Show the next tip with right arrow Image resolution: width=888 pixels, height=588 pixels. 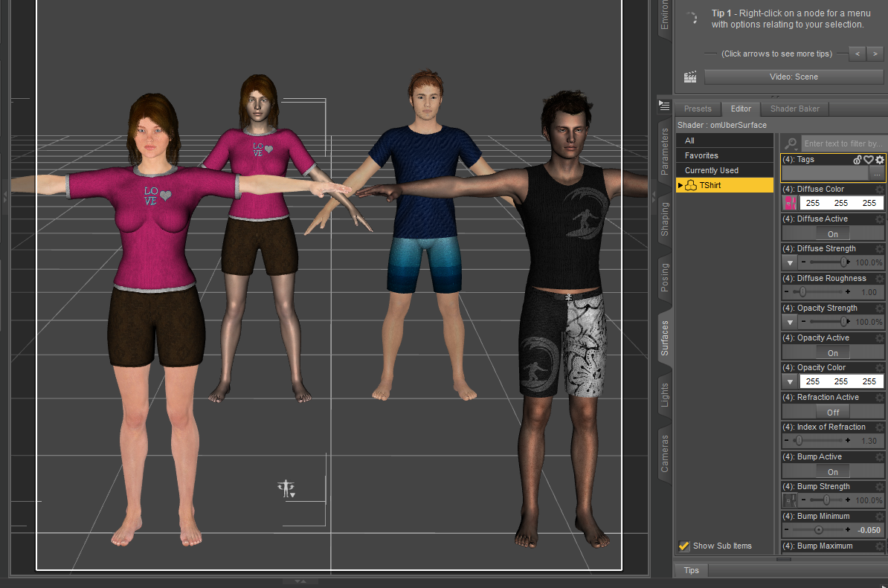[x=875, y=54]
